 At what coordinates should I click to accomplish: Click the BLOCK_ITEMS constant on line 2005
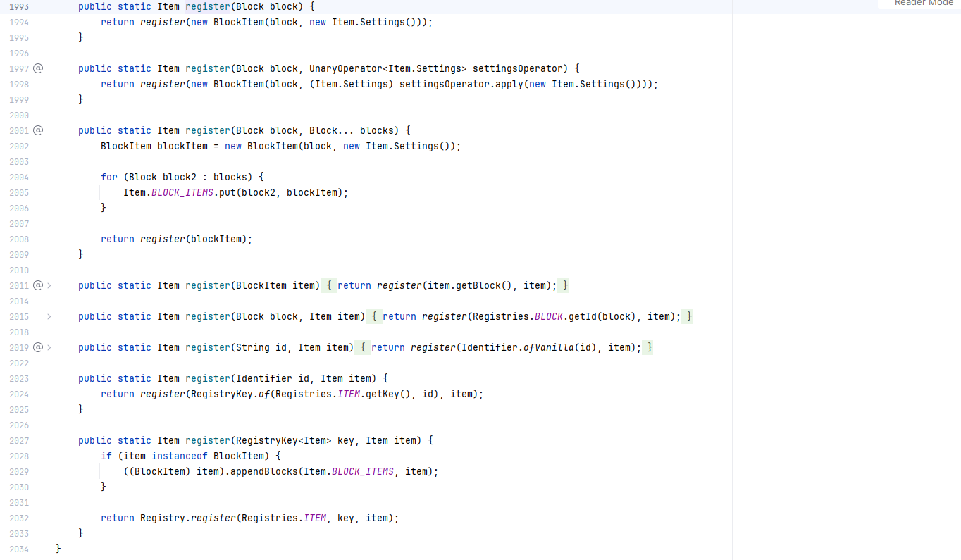click(x=182, y=192)
